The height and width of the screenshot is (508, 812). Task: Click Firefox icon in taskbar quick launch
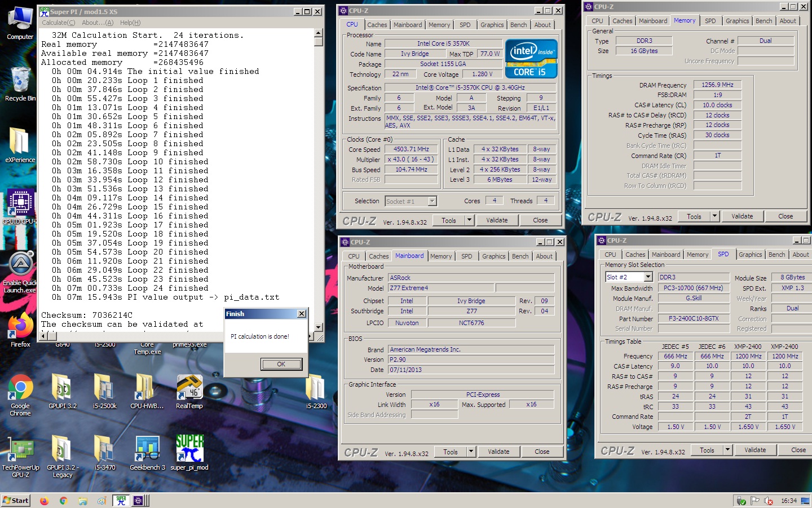pos(44,501)
